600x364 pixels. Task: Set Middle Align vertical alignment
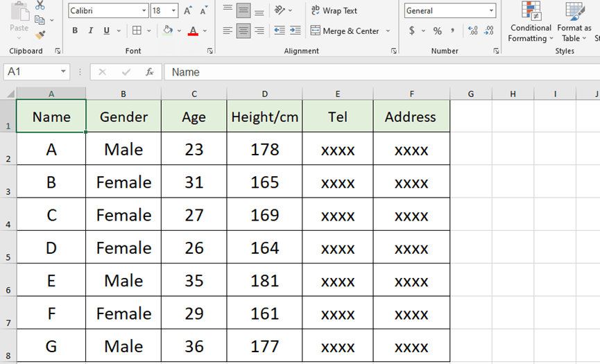[243, 10]
